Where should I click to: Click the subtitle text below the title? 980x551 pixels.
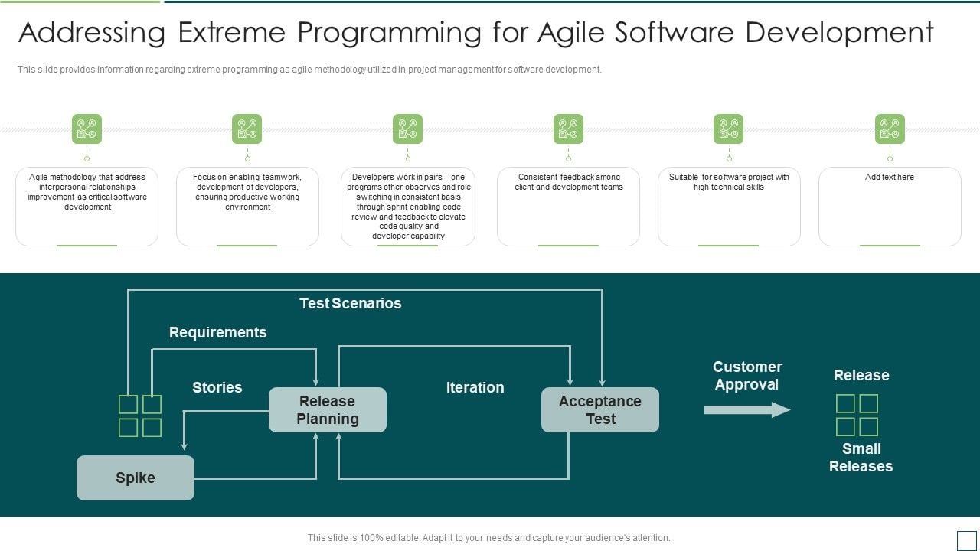[309, 69]
